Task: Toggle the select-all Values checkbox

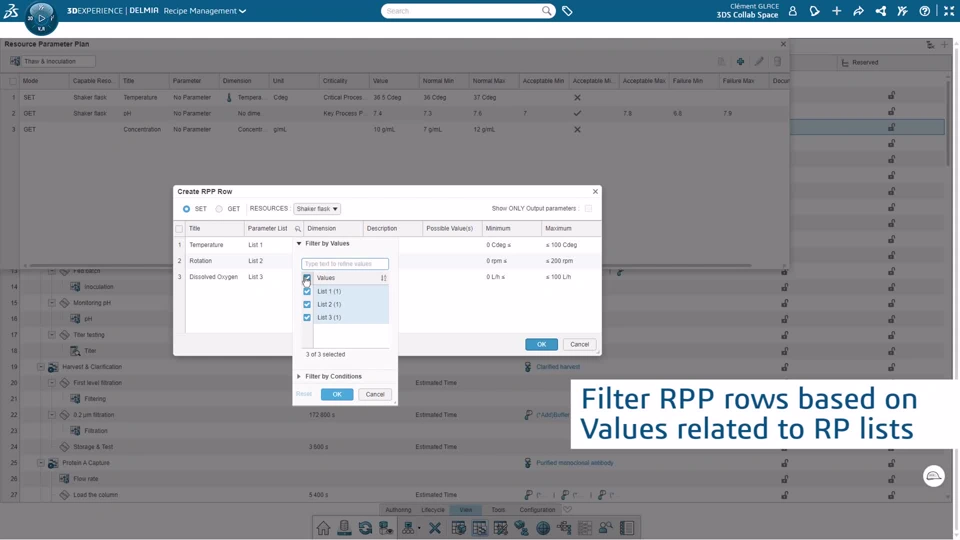Action: click(x=307, y=278)
